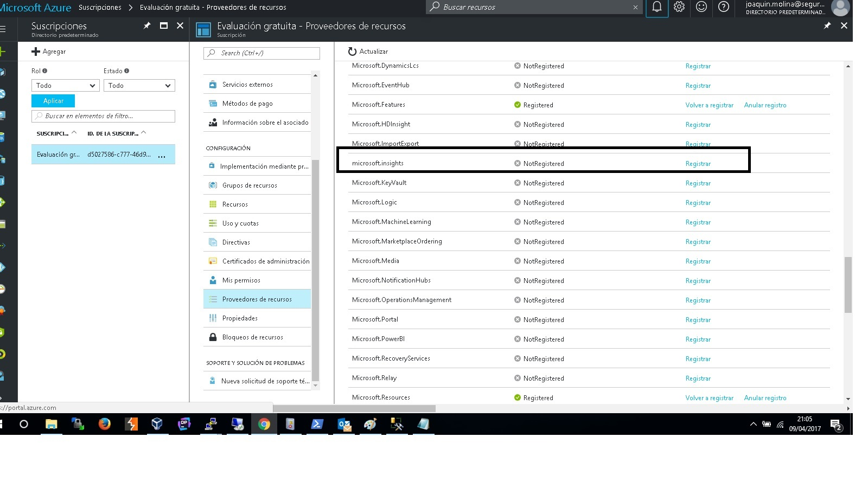
Task: Click the Agregar plus icon
Action: click(36, 52)
